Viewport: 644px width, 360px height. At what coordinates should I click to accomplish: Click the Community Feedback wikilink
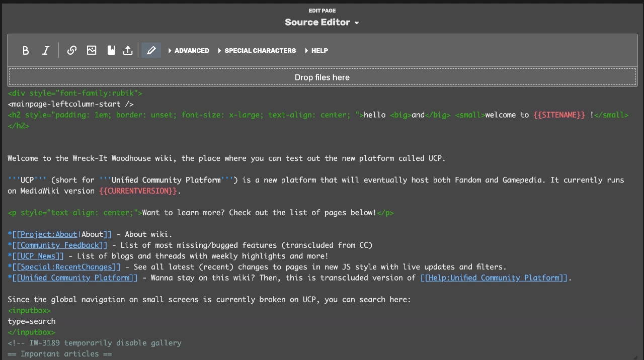pyautogui.click(x=60, y=245)
